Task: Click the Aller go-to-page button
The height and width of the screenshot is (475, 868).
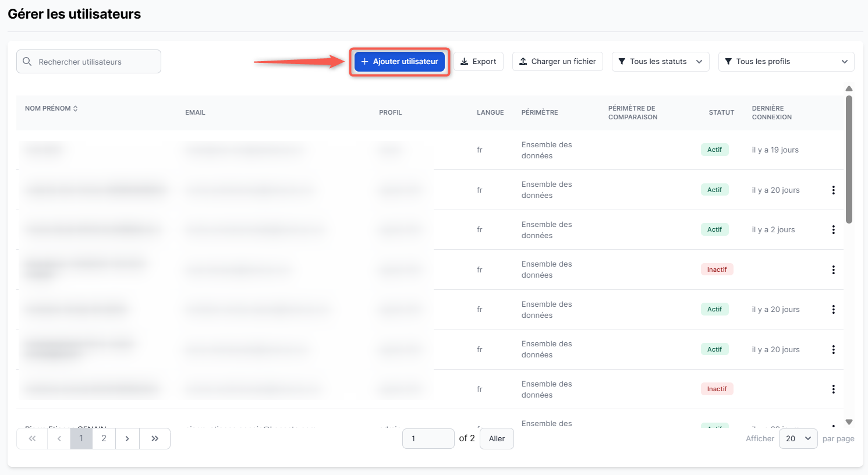Action: coord(497,439)
